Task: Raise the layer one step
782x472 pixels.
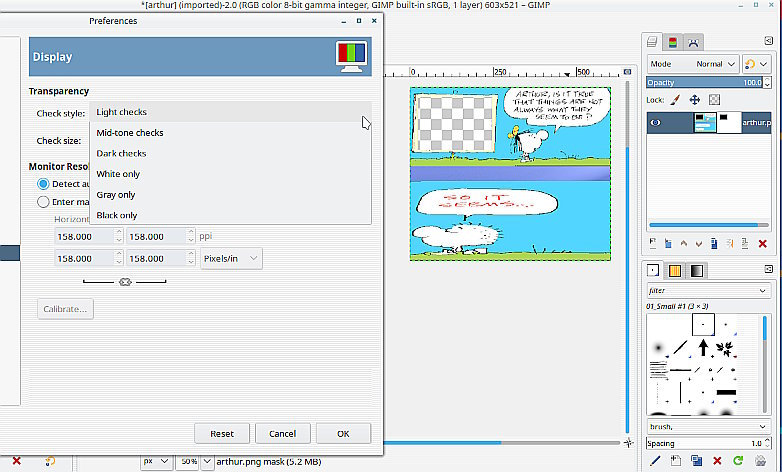Action: pos(683,243)
